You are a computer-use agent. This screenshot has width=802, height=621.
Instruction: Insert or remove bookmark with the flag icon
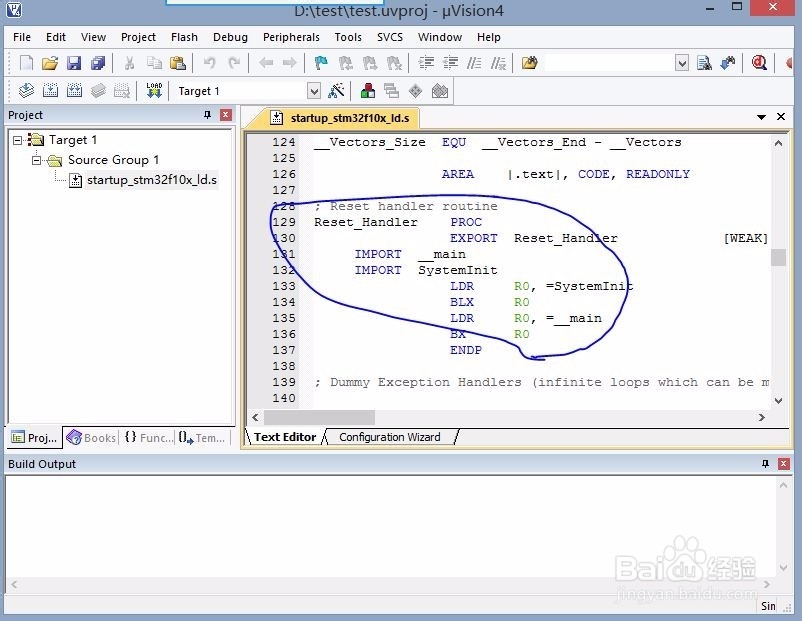point(321,63)
